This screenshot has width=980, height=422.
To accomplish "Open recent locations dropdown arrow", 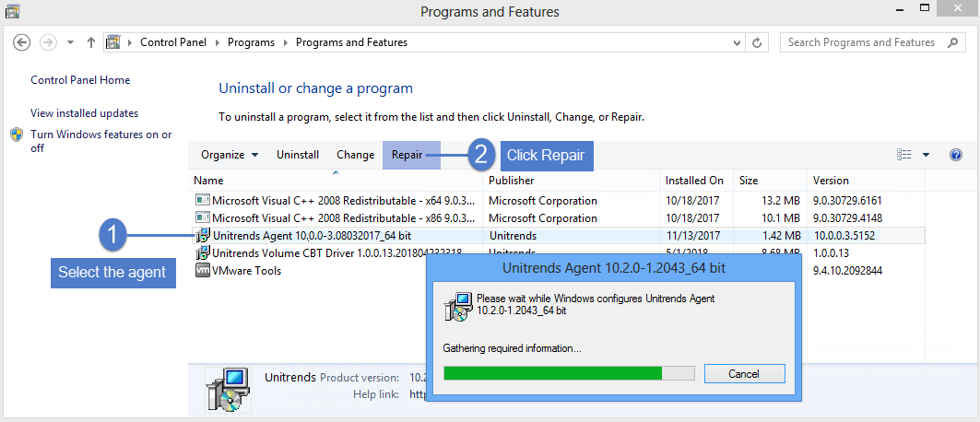I will coord(71,42).
